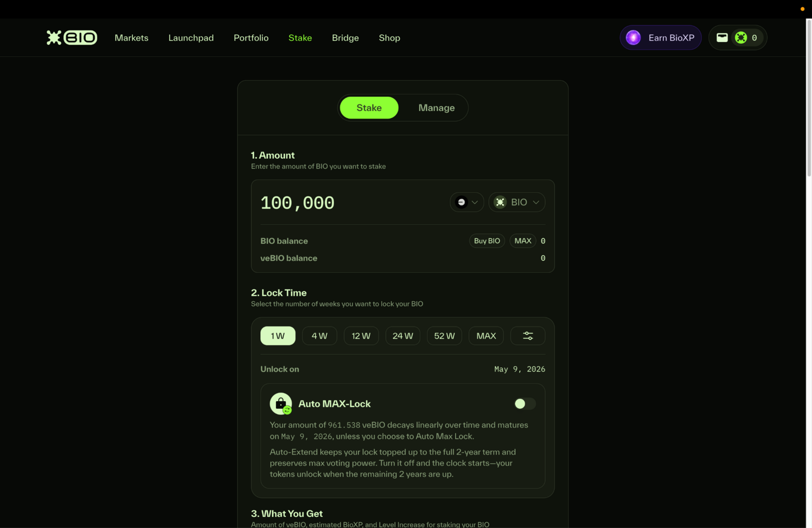
Task: Switch to the Manage tab
Action: pyautogui.click(x=436, y=108)
